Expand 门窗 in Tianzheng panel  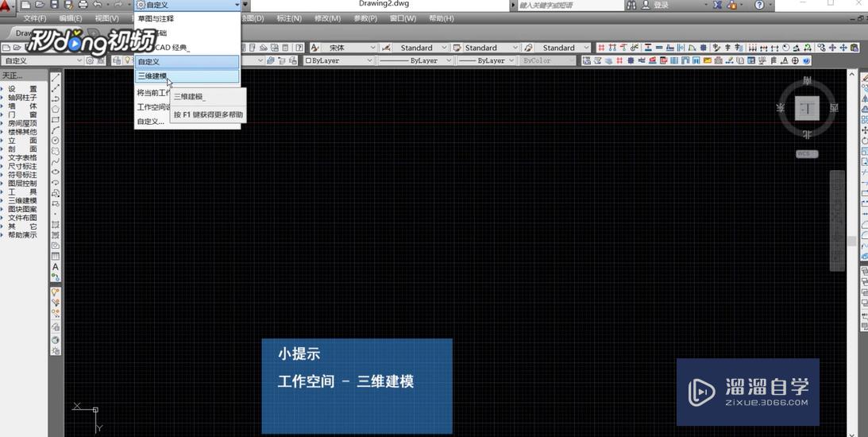coord(22,114)
